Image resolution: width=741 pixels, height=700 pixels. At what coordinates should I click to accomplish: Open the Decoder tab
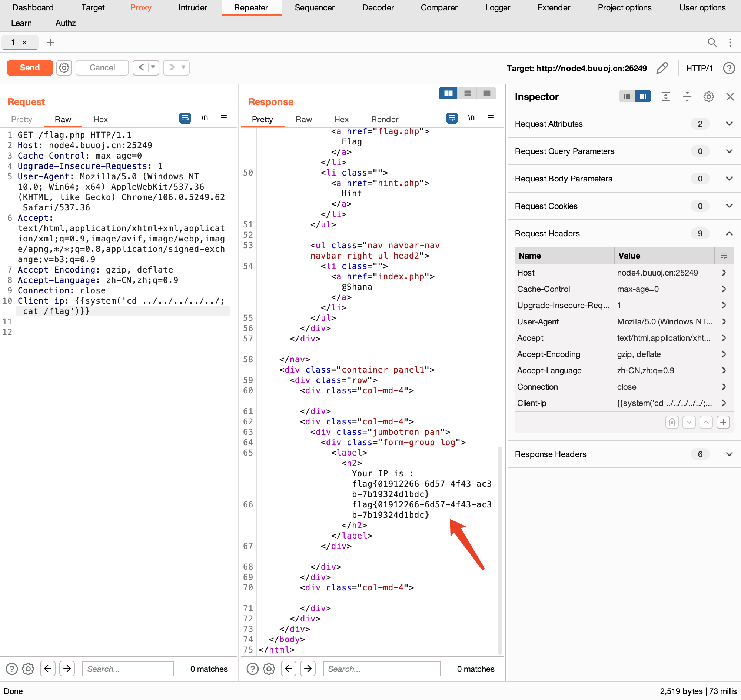click(x=378, y=7)
